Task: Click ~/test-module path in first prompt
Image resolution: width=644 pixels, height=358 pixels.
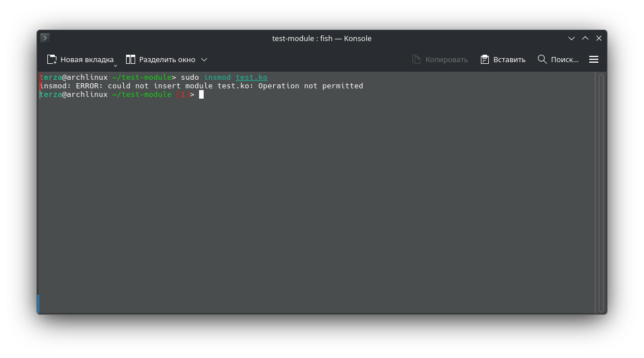Action: (141, 77)
